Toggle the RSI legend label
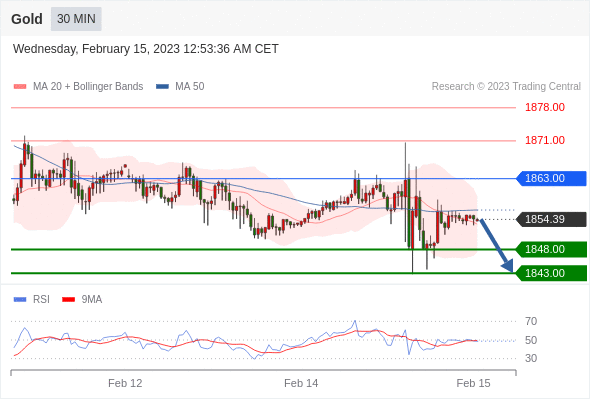Image resolution: width=590 pixels, height=400 pixels. (41, 300)
